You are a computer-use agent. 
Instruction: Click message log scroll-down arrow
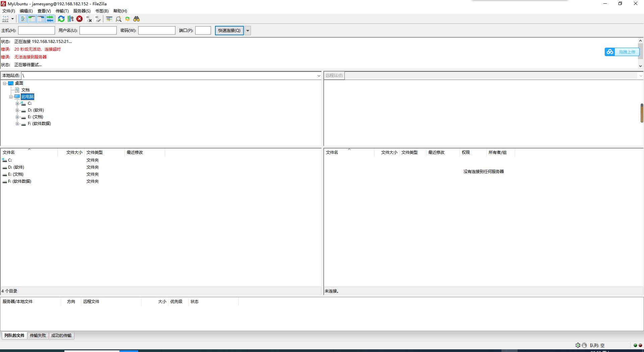(x=640, y=66)
